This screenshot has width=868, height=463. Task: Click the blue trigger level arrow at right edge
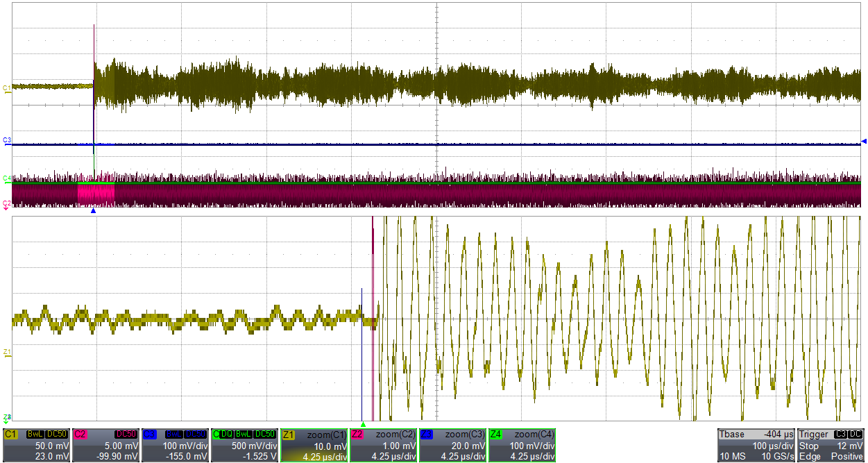pyautogui.click(x=864, y=142)
